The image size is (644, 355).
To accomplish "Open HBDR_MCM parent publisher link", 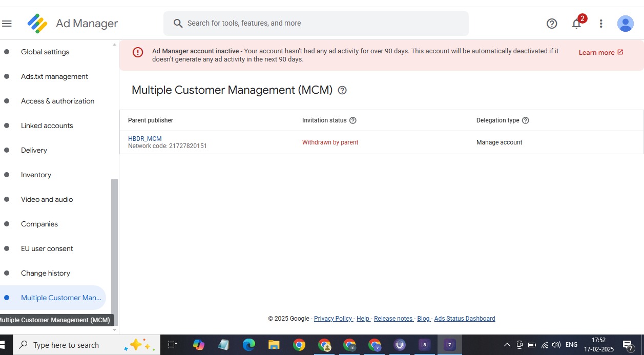I will pos(145,139).
